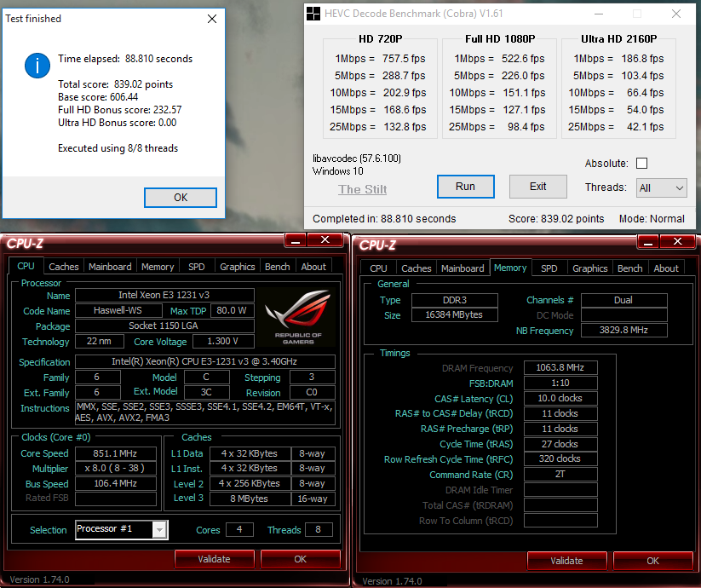Click the CAS# Latency value 10.0 clocks
701x588 pixels.
point(560,398)
